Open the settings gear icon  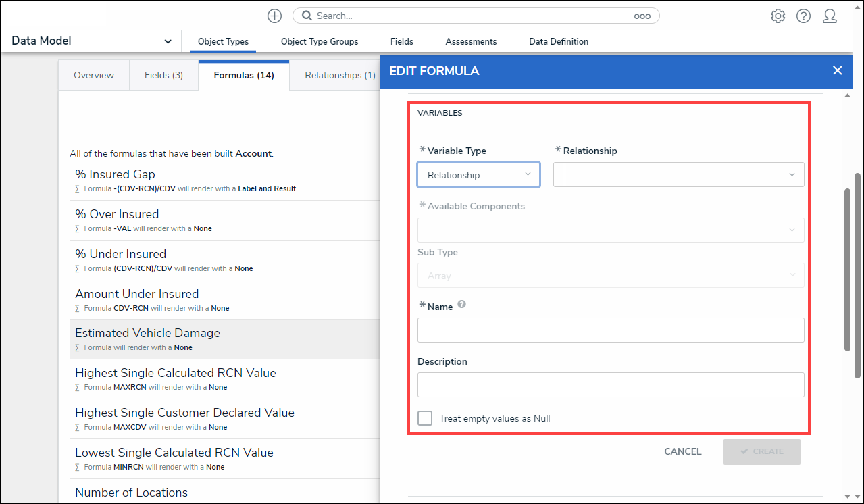pos(778,16)
